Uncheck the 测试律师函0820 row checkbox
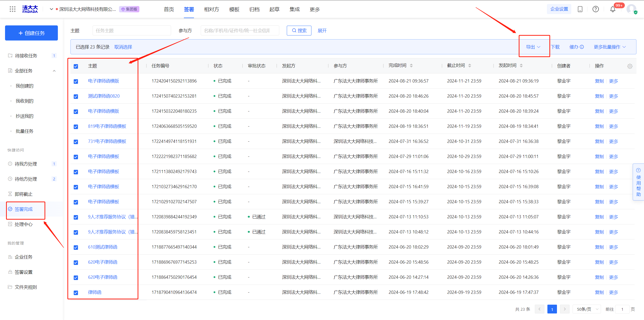 tap(76, 96)
